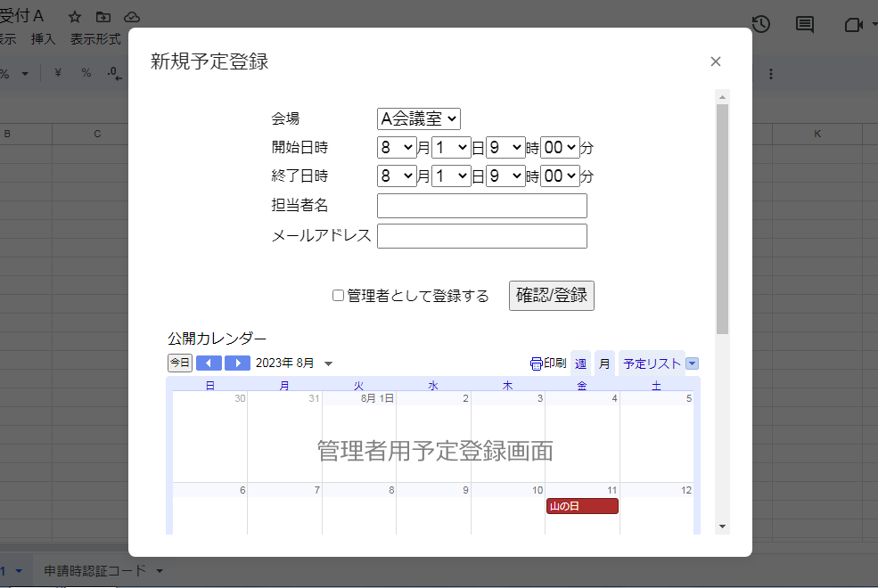Click the メールアドレス input field
Screen dimensions: 878x588
[482, 235]
